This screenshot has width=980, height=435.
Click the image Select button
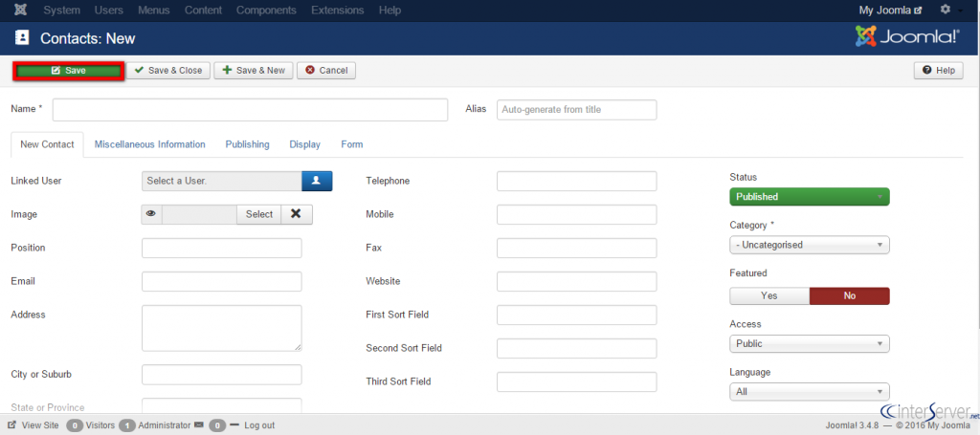point(258,214)
